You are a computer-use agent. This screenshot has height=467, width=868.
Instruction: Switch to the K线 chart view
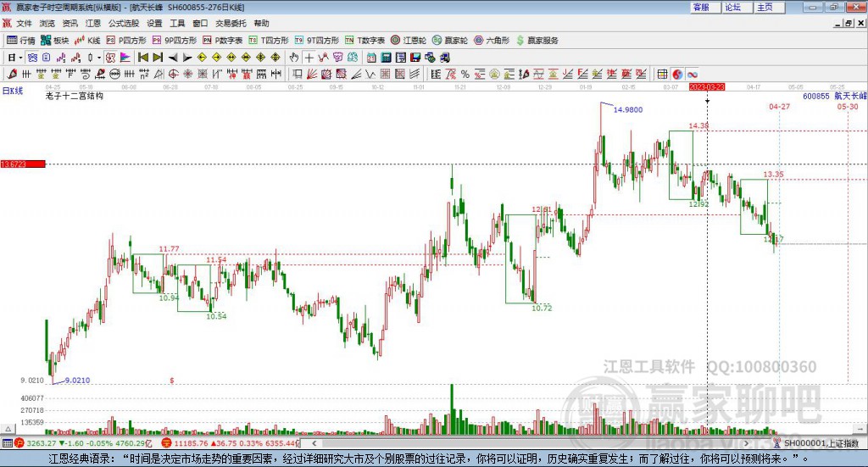point(87,41)
